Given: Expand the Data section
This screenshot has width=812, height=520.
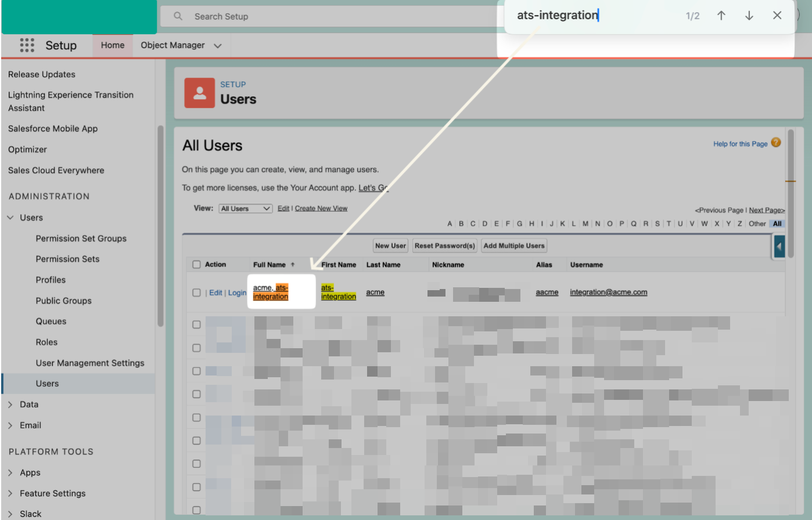Looking at the screenshot, I should pyautogui.click(x=10, y=405).
